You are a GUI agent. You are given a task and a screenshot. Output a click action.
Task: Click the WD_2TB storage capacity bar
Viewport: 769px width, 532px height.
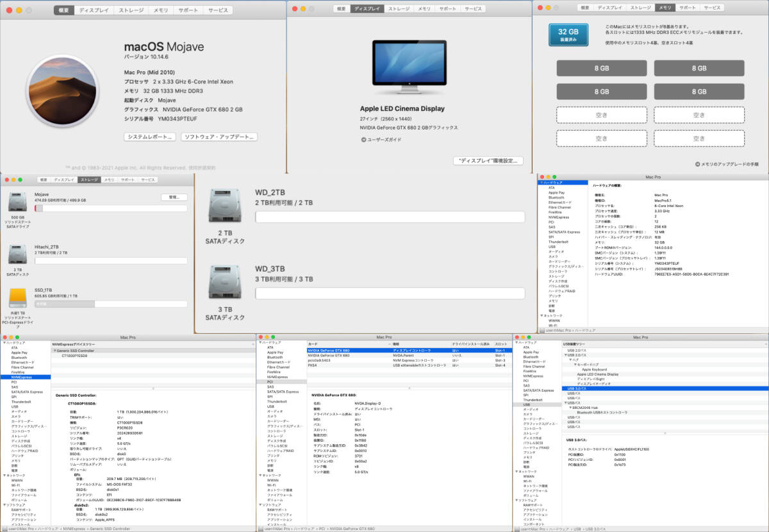click(390, 217)
